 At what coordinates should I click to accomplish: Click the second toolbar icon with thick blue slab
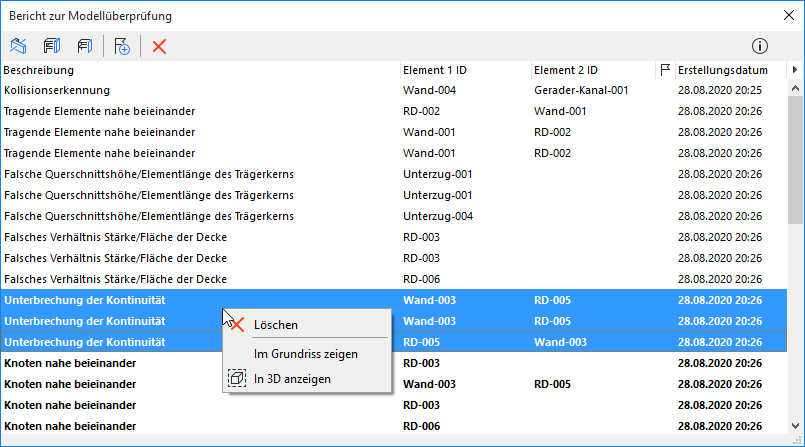click(x=51, y=46)
